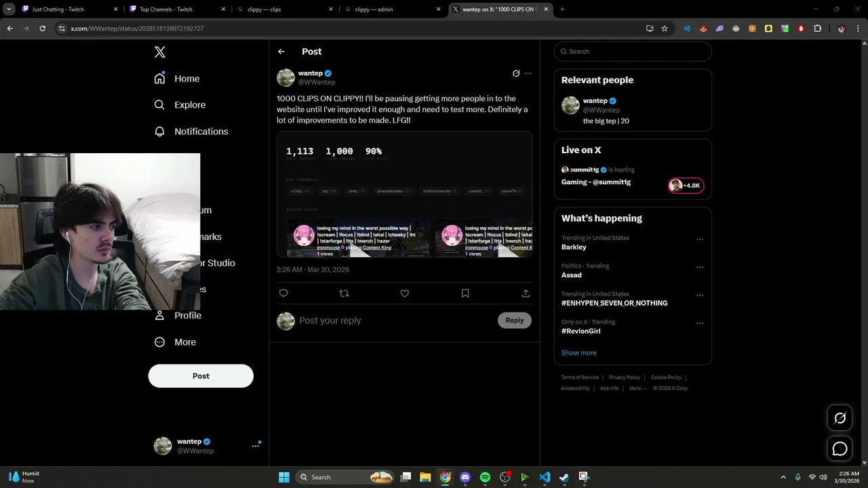The width and height of the screenshot is (868, 488).
Task: Click the +4.8K listeners badge
Action: click(686, 186)
